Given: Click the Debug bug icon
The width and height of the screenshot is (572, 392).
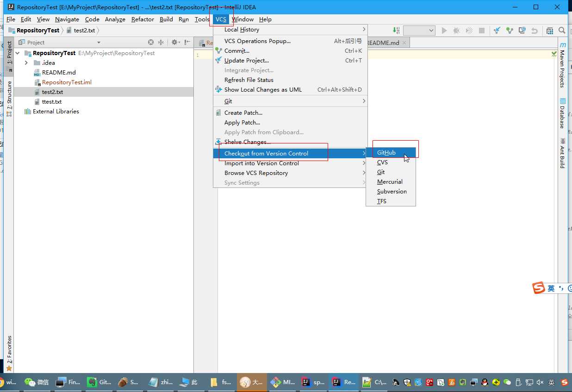Looking at the screenshot, I should (x=457, y=31).
